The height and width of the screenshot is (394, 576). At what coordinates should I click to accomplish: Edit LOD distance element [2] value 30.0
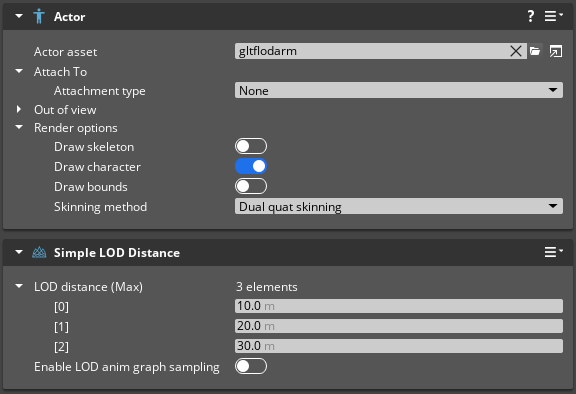point(399,346)
